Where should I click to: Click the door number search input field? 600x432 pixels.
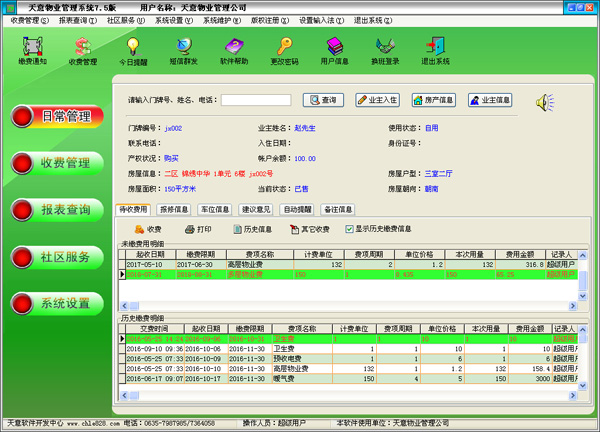pos(255,100)
